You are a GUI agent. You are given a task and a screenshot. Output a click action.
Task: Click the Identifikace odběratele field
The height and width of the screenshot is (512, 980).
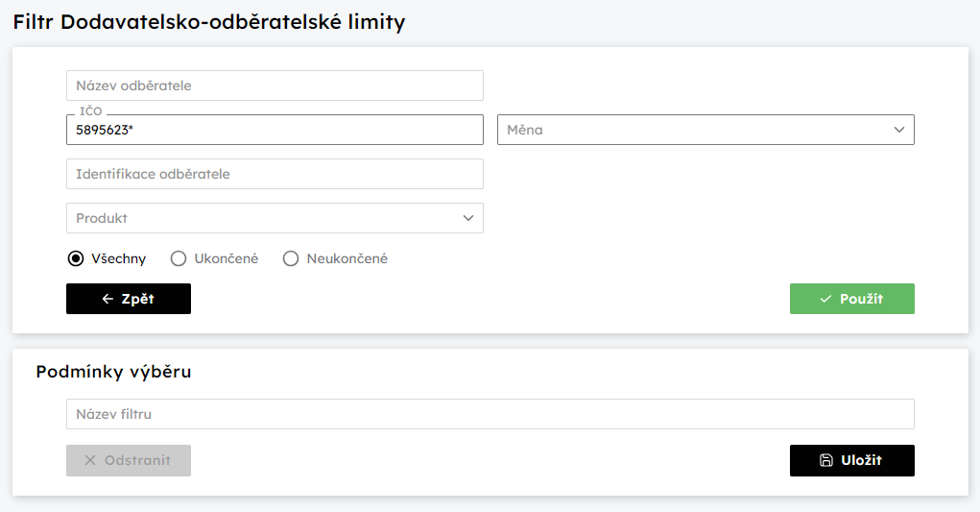pos(275,174)
